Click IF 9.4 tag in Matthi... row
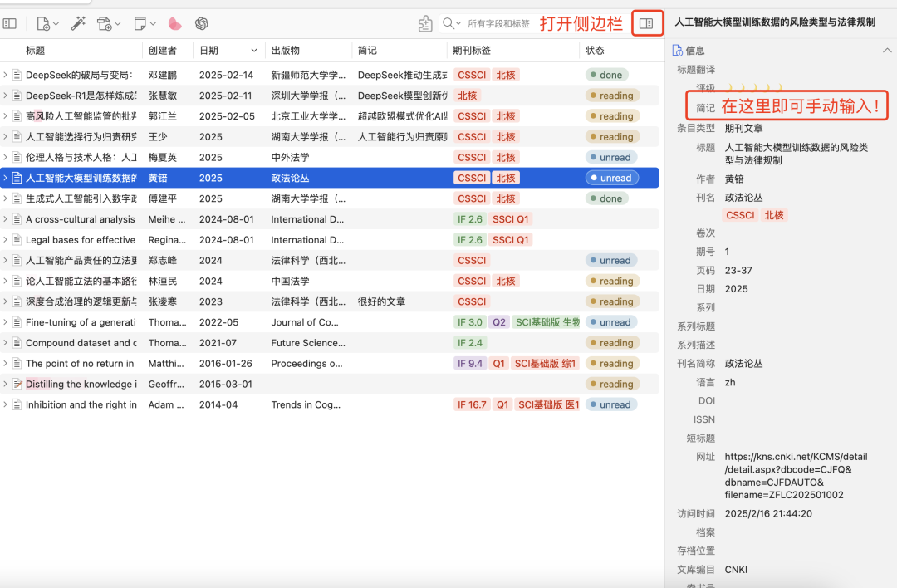 point(469,363)
